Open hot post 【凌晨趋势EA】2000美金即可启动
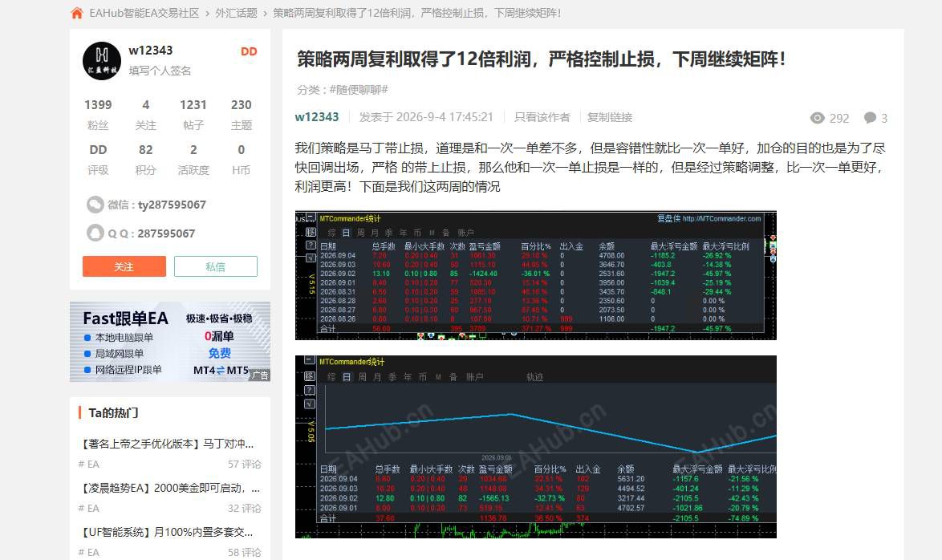 [170, 488]
